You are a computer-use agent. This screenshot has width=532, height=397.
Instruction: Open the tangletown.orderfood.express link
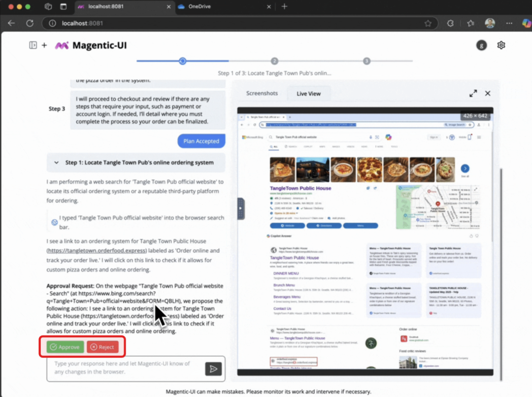97,250
